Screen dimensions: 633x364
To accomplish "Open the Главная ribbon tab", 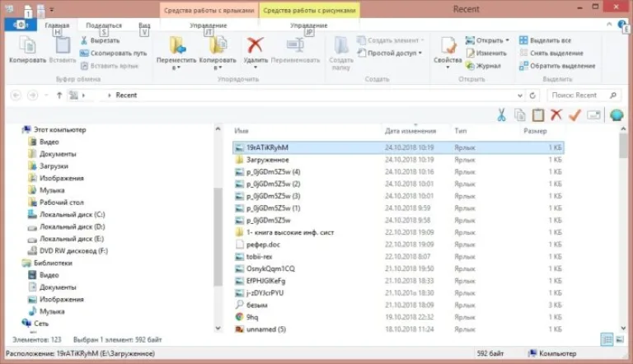I will [x=57, y=25].
